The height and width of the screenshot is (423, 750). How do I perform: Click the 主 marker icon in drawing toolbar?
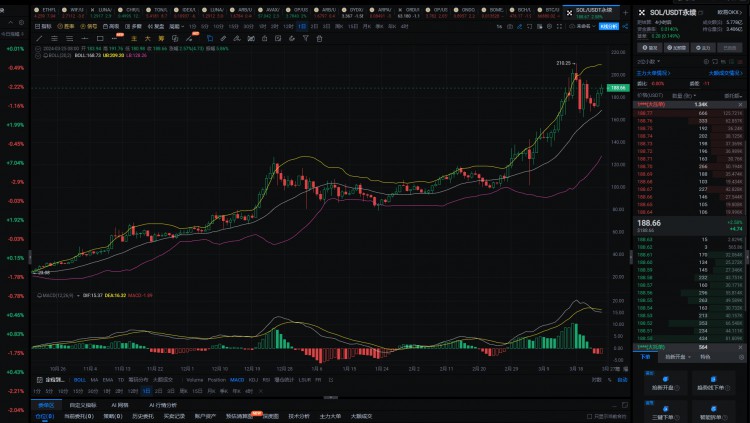point(134,38)
